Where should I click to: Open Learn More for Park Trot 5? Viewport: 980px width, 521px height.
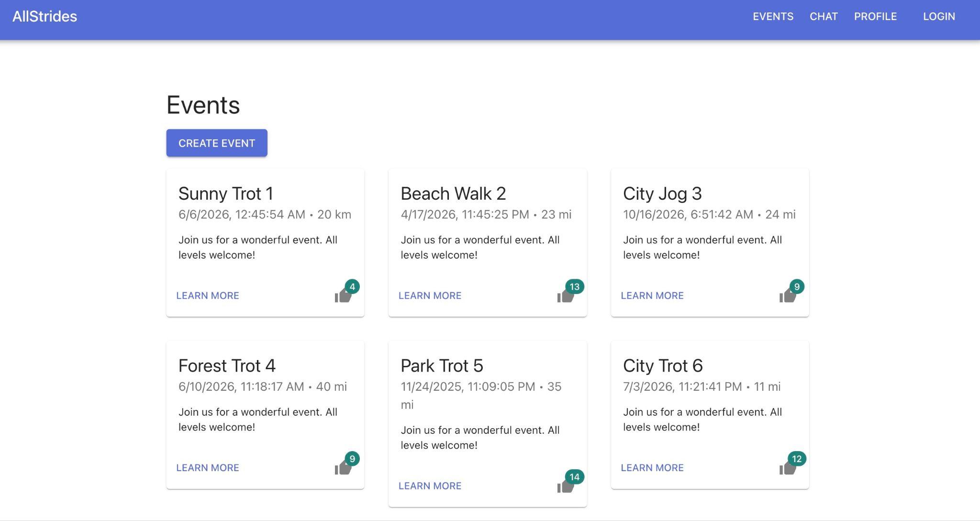click(430, 486)
